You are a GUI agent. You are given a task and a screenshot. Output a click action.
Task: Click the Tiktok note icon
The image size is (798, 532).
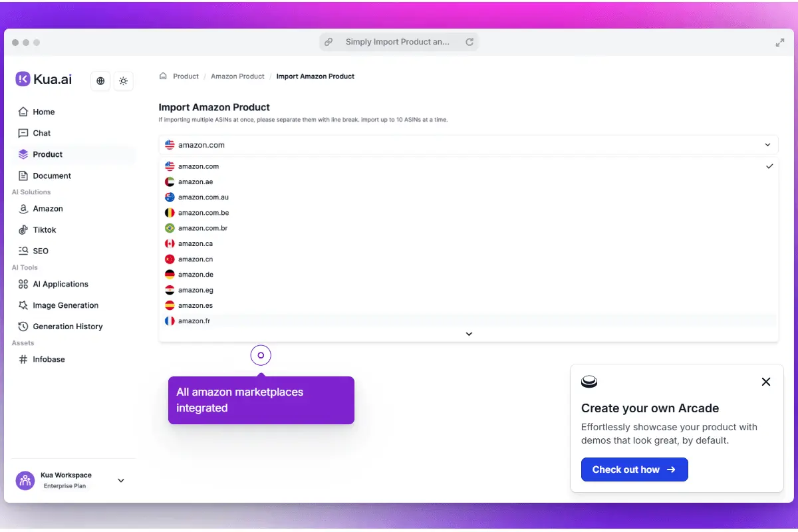pos(23,229)
